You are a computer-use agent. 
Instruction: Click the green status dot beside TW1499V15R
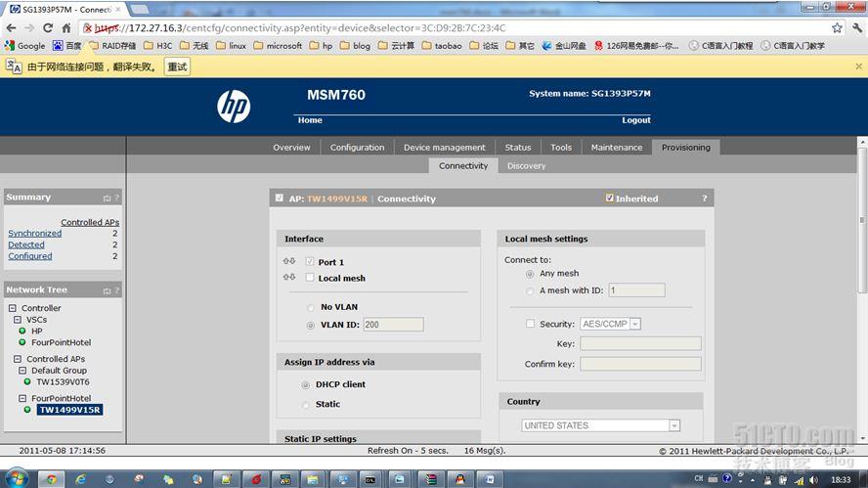[27, 410]
